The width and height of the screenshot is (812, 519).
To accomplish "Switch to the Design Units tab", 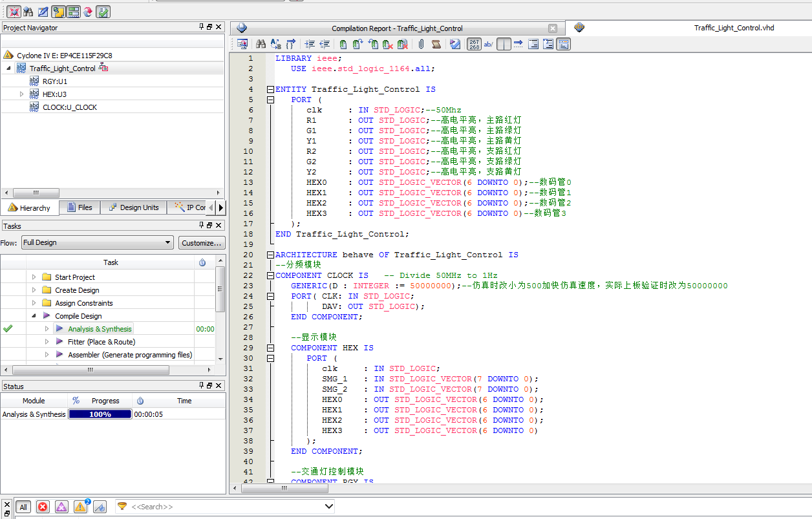I will (x=134, y=207).
